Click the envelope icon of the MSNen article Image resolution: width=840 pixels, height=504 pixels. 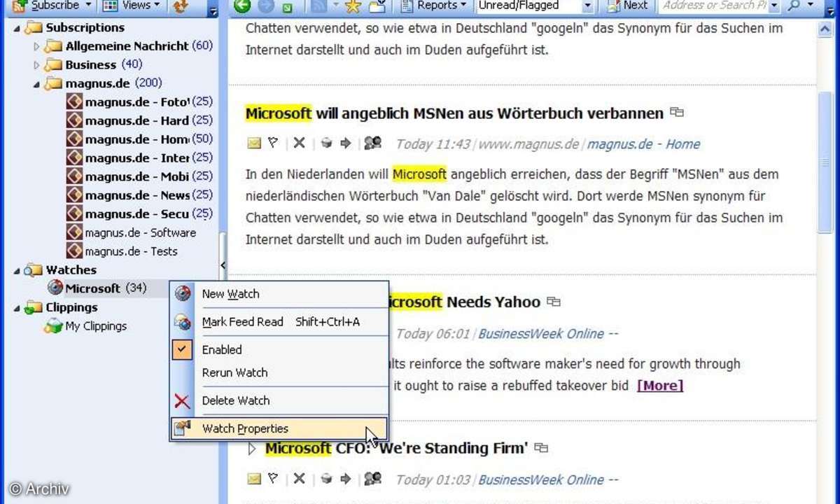pyautogui.click(x=254, y=143)
